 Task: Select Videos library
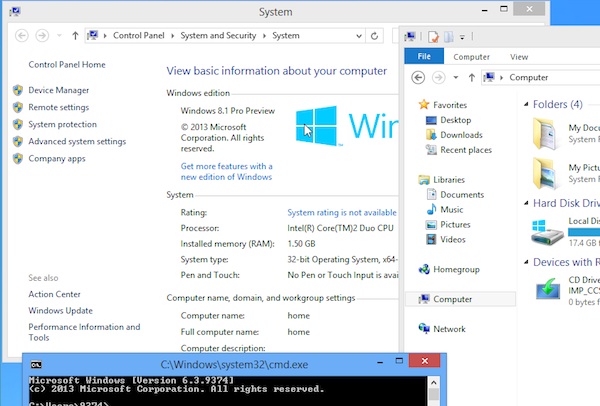click(453, 240)
